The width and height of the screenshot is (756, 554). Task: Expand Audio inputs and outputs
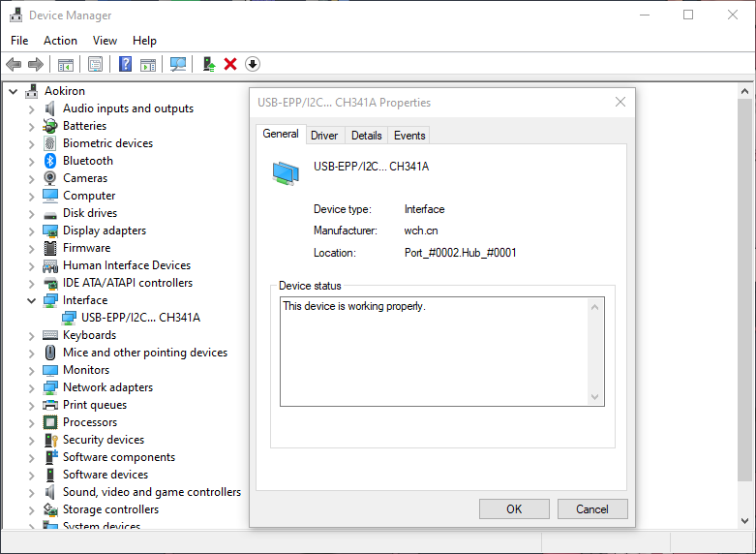click(31, 109)
